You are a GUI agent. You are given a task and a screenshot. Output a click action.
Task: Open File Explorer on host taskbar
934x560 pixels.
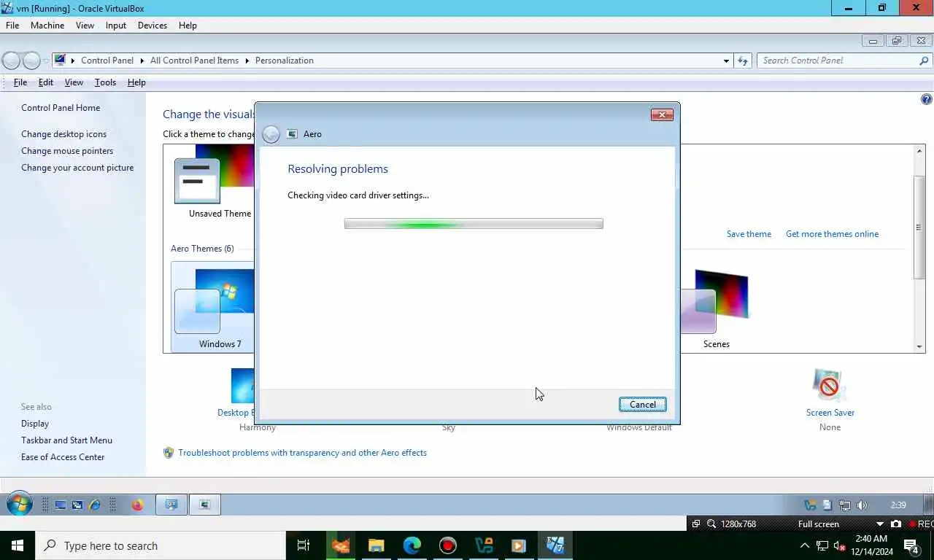(x=376, y=545)
